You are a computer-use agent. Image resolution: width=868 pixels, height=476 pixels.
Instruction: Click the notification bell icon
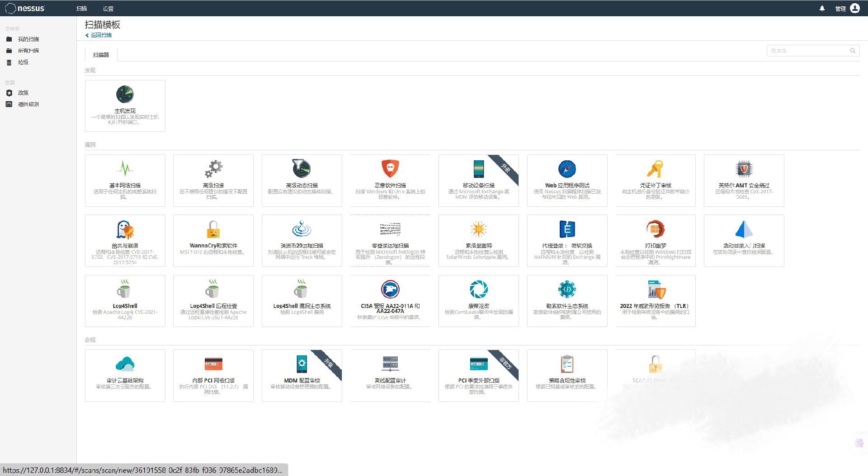coord(822,9)
